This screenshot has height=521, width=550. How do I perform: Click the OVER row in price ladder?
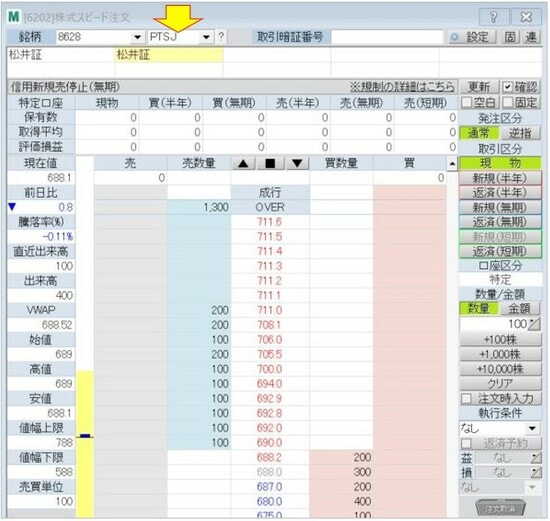click(270, 207)
